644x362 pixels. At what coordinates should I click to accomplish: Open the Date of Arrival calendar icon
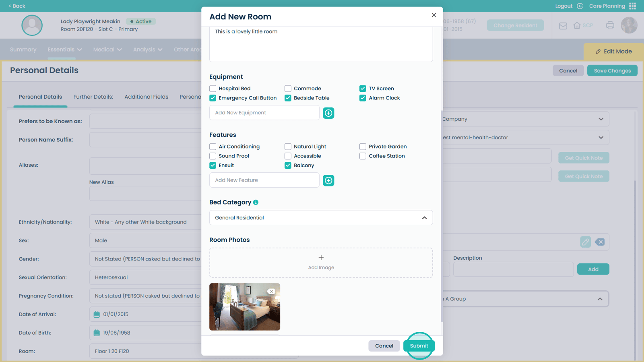pos(97,314)
